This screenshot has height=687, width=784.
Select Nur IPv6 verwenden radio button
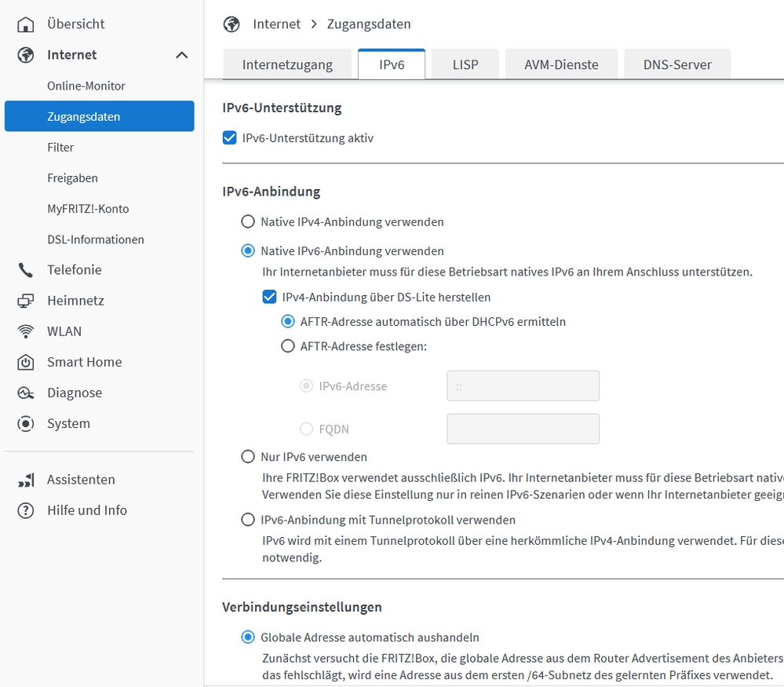(x=248, y=457)
